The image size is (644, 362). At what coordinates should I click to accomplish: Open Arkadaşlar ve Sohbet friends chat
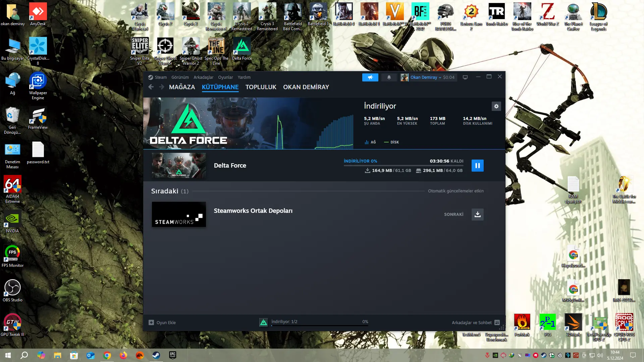(476, 322)
